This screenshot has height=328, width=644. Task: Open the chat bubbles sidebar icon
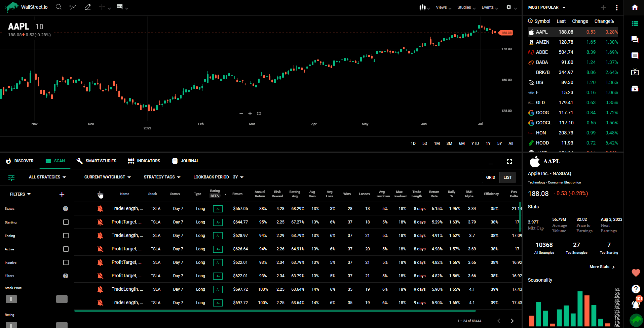pos(635,40)
